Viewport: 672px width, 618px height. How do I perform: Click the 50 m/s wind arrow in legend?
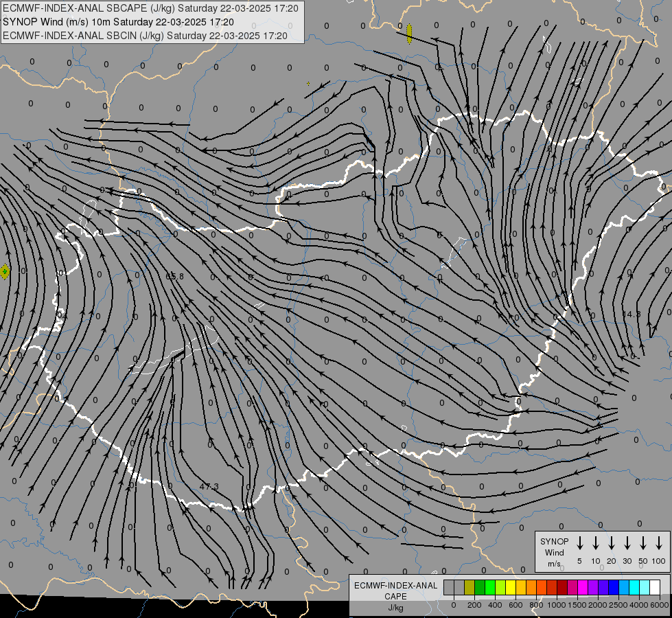click(x=643, y=543)
